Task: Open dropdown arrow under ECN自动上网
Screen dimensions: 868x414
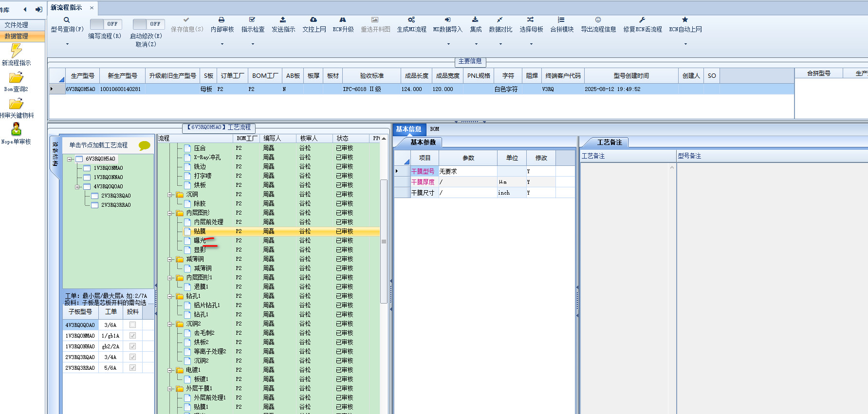Action: pos(685,44)
